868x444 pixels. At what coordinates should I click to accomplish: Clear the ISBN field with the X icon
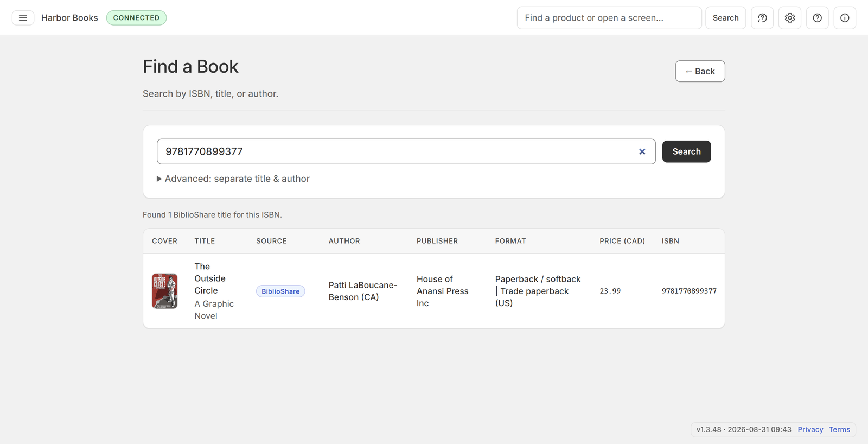click(x=642, y=151)
